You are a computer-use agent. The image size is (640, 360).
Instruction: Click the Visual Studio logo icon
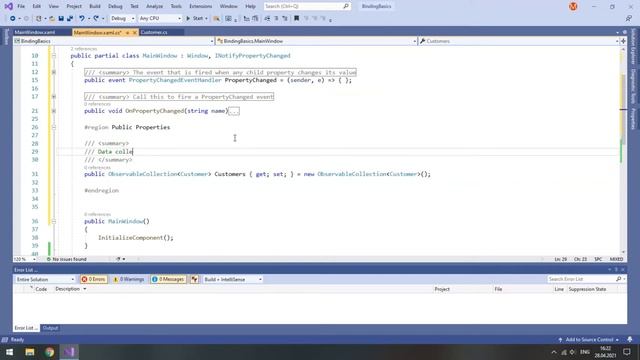pyautogui.click(x=8, y=6)
